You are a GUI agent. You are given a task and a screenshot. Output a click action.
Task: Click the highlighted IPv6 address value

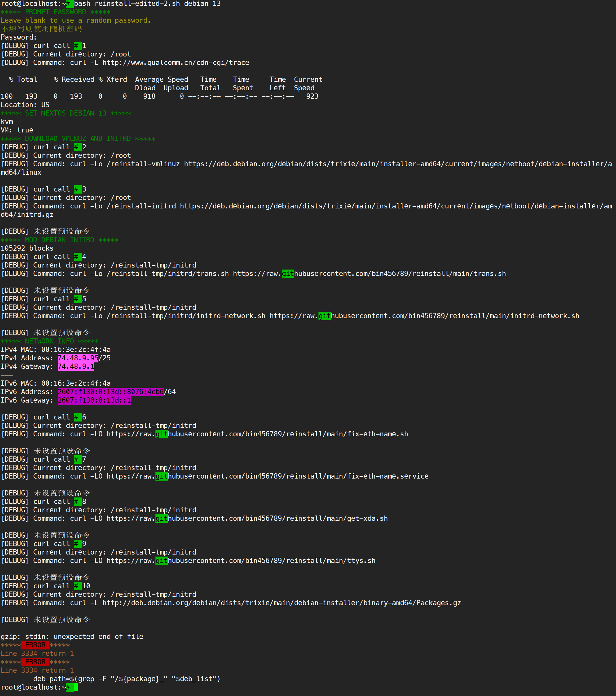tap(110, 392)
